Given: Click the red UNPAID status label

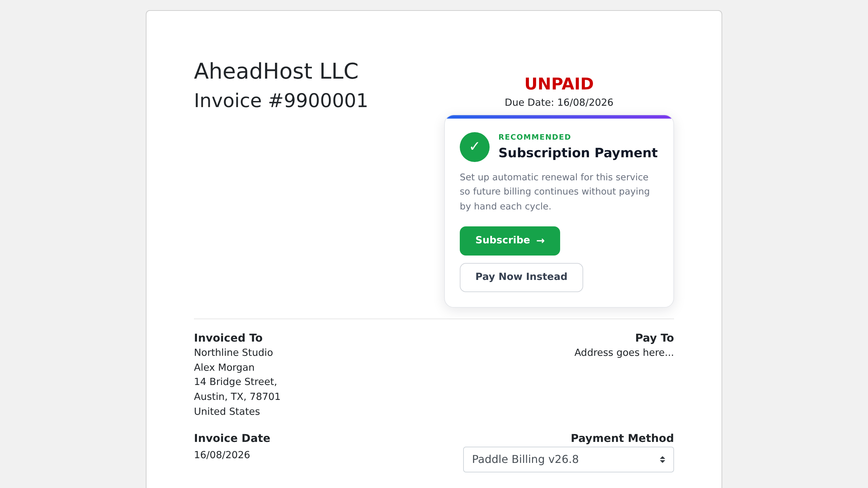Looking at the screenshot, I should coord(559,84).
